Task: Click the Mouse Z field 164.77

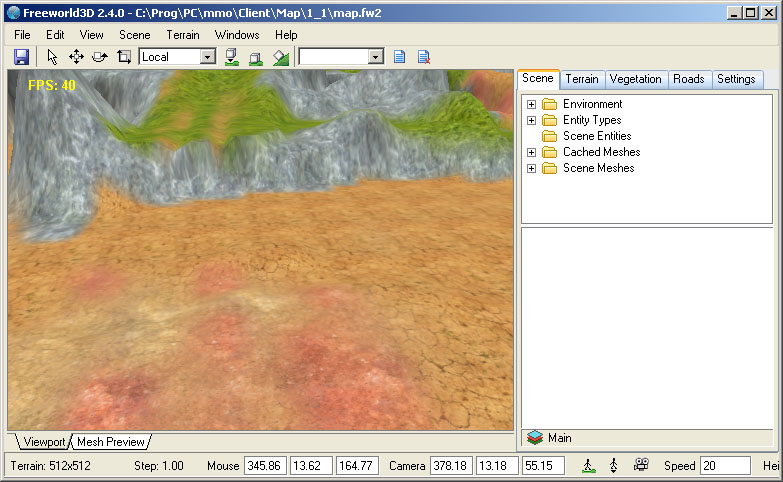Action: [x=357, y=466]
